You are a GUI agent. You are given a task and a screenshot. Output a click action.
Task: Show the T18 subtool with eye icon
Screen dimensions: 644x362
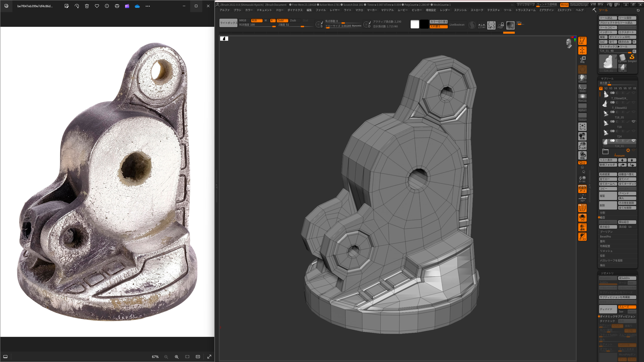pos(633,121)
